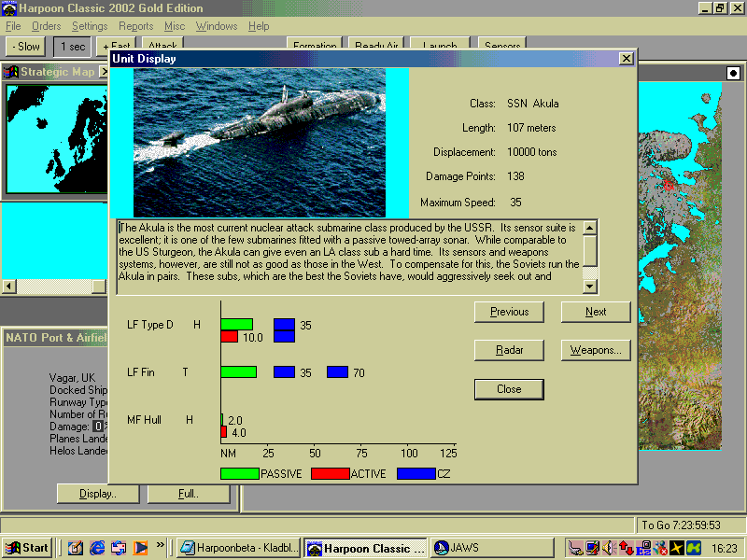Click the LF Fin blue 70 CZ bar
Viewport: 747px width, 560px height.
click(337, 371)
